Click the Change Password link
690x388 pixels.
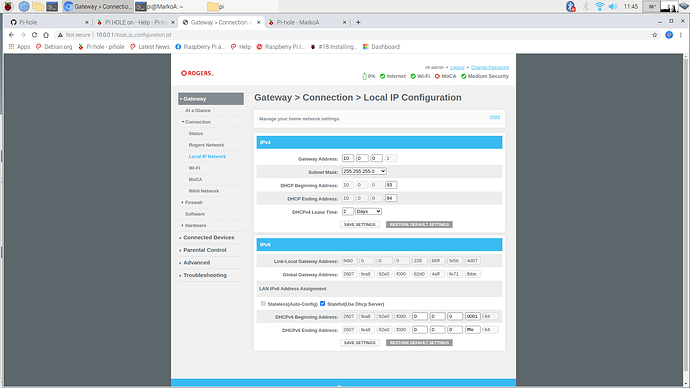[x=490, y=67]
